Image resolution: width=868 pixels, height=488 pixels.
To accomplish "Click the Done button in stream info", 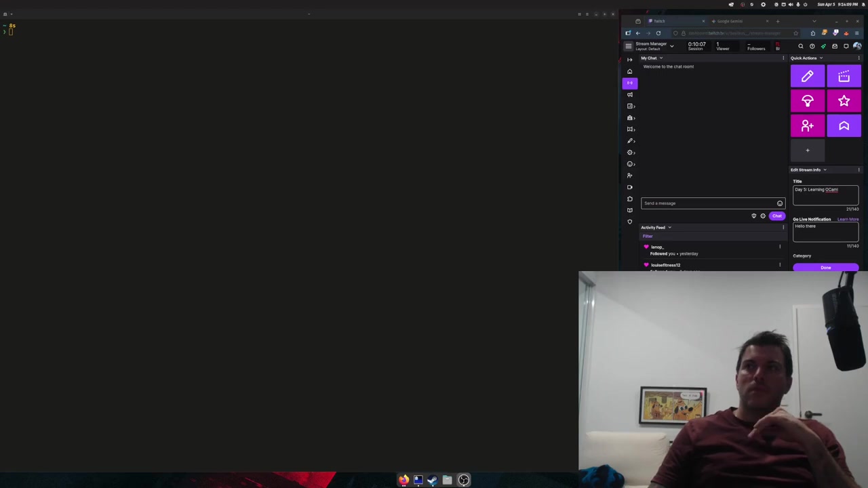I will point(825,268).
